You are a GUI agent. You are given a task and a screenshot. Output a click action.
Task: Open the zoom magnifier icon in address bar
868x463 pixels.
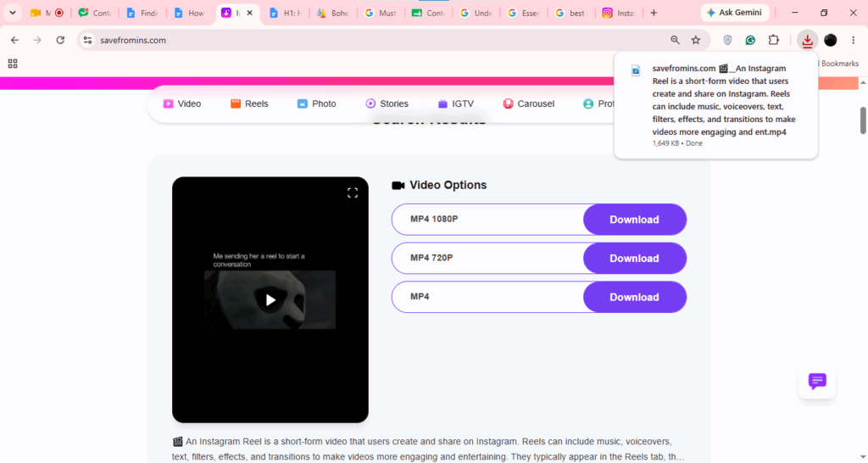[x=675, y=40]
